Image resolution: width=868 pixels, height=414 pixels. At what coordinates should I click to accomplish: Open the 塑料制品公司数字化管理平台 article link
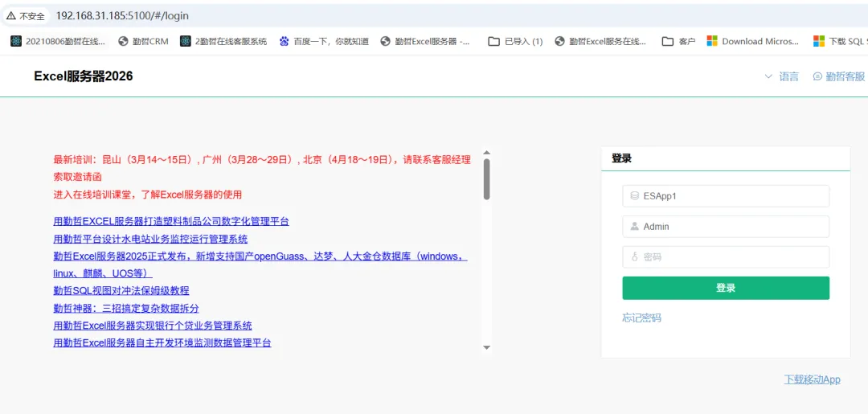(171, 221)
